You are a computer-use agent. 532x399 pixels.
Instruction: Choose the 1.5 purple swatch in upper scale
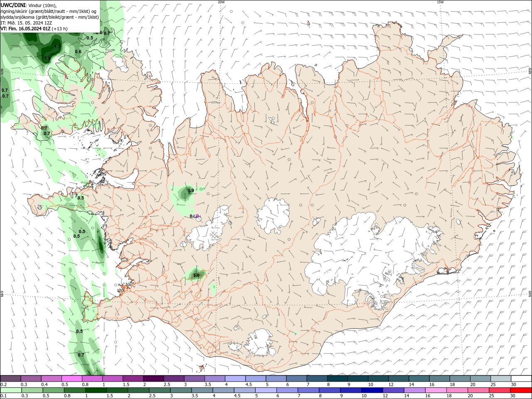(133, 379)
